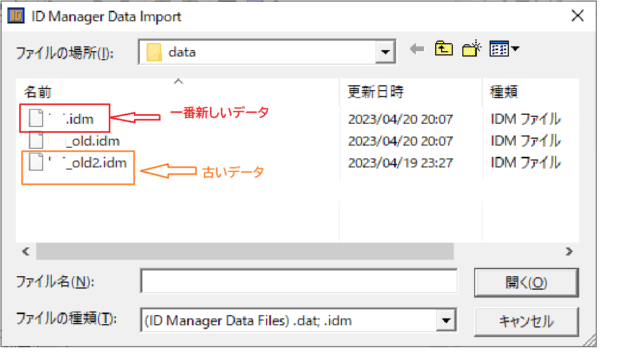Select the newest .idm file icon
The height and width of the screenshot is (360, 640).
tap(36, 118)
